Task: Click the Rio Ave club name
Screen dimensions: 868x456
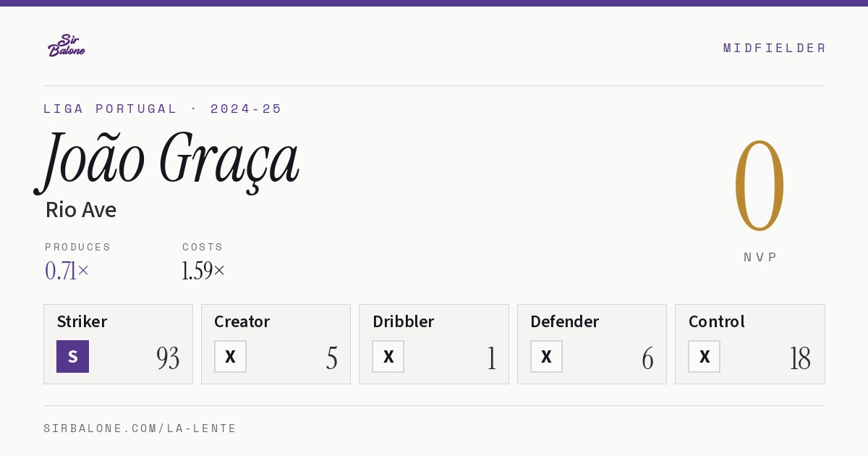Action: [81, 210]
